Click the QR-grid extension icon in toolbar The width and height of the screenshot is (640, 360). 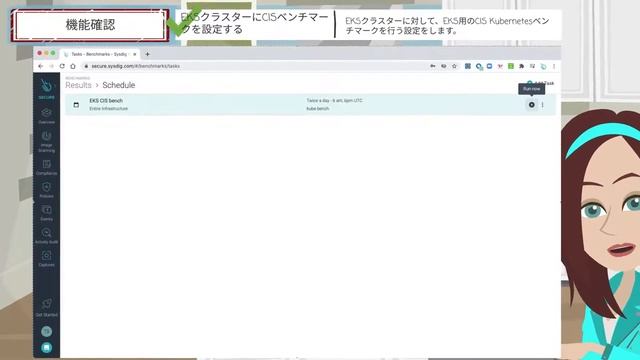tap(468, 66)
